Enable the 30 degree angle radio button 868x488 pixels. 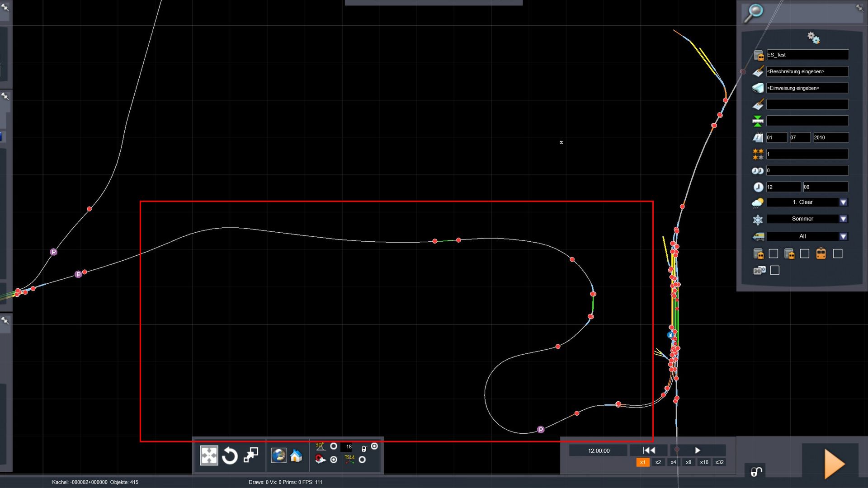pyautogui.click(x=334, y=446)
